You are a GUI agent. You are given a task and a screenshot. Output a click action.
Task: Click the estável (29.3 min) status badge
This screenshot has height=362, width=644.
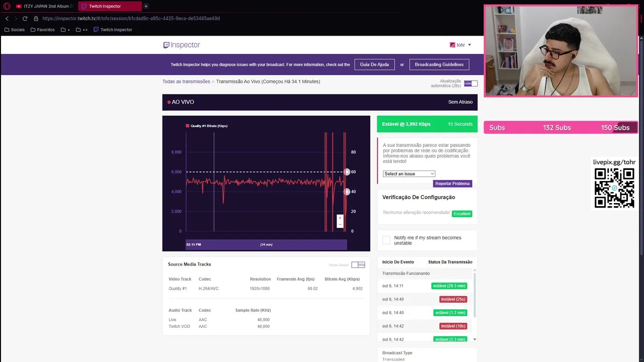(x=449, y=286)
